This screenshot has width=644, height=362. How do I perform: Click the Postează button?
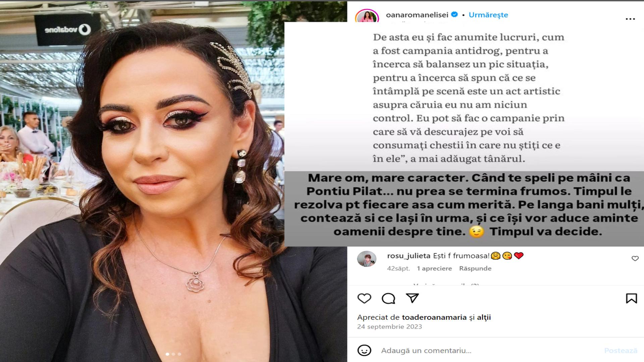click(621, 351)
